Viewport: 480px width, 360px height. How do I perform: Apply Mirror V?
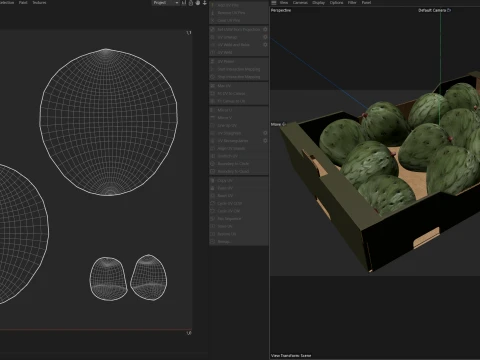pyautogui.click(x=239, y=118)
